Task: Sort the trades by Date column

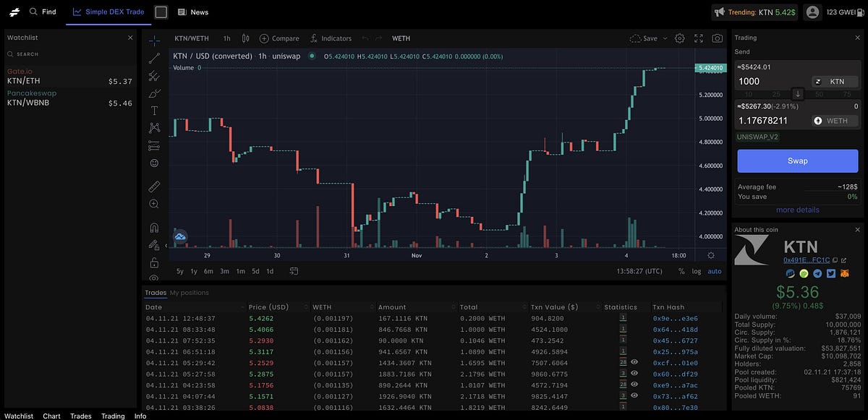Action: [194, 307]
